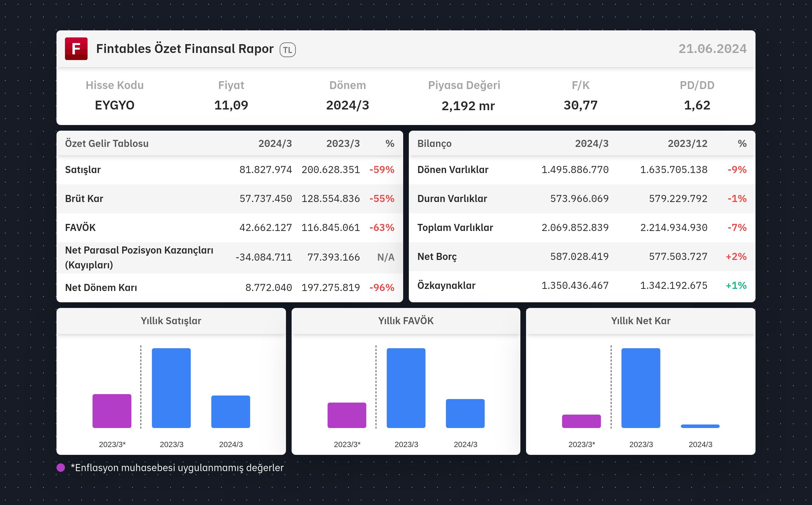Click tall 2023/3 bar in Yıllık FAVÖK
Image resolution: width=812 pixels, height=505 pixels.
tap(406, 388)
